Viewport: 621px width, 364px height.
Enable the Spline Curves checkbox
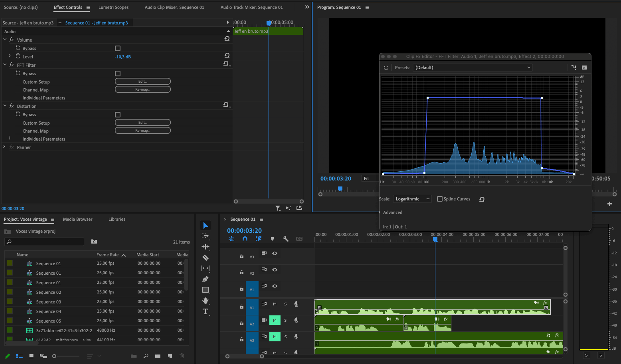[440, 199]
